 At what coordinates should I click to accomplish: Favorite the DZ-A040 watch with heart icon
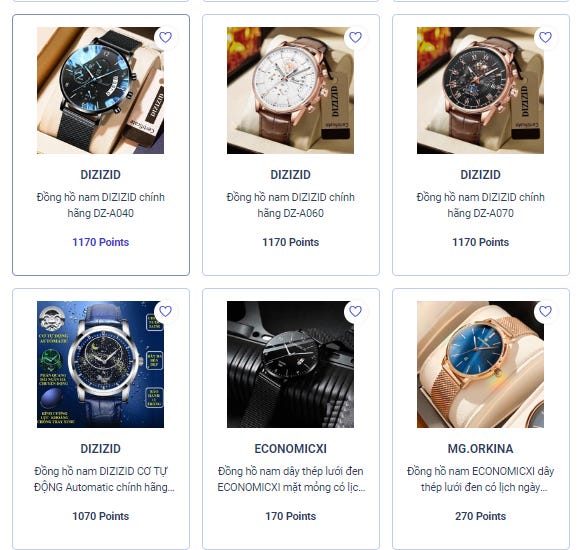pos(165,37)
